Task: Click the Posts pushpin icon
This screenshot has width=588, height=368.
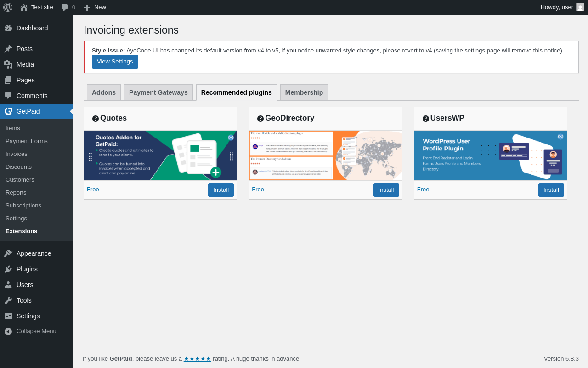Action: coord(8,49)
